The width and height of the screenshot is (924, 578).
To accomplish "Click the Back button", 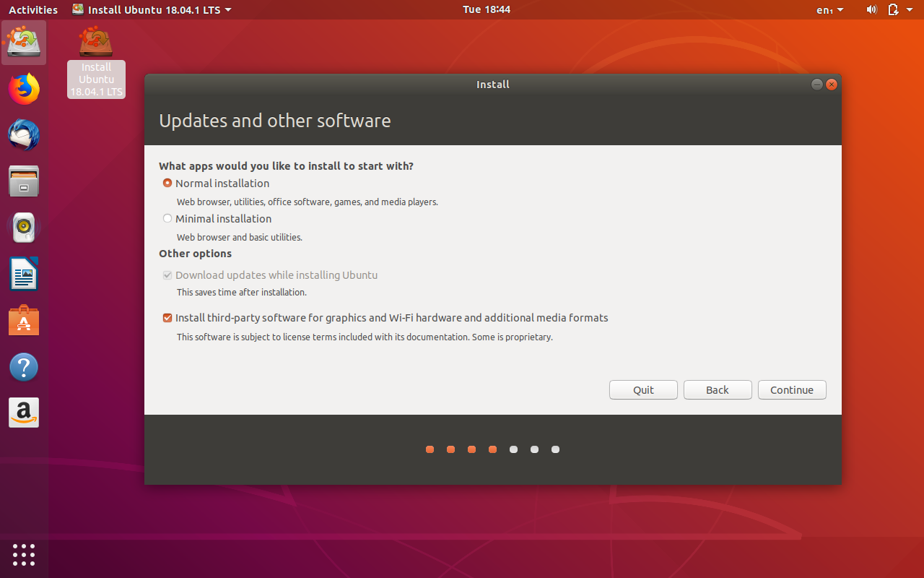I will 718,390.
